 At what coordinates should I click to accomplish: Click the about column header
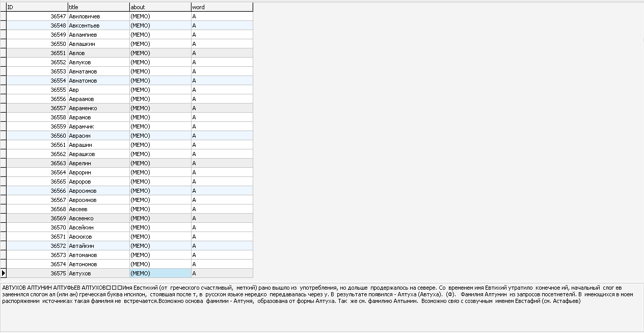tap(160, 7)
